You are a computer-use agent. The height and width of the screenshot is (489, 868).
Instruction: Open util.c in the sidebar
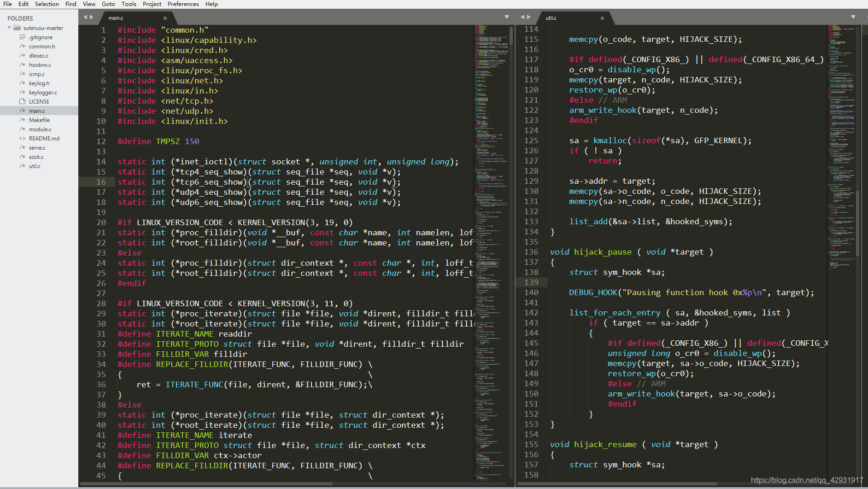click(x=35, y=166)
